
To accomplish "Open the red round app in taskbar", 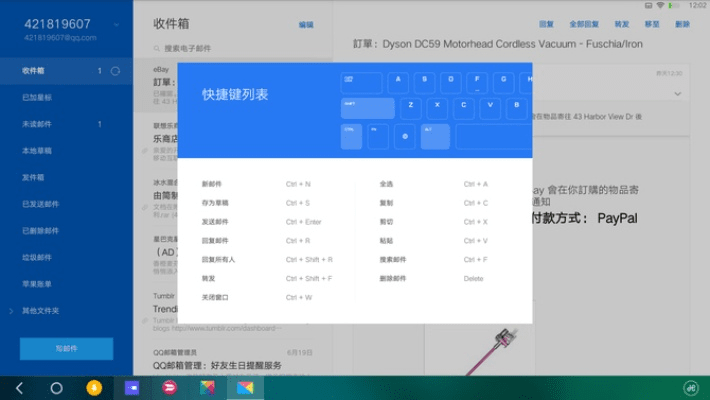I will [169, 388].
